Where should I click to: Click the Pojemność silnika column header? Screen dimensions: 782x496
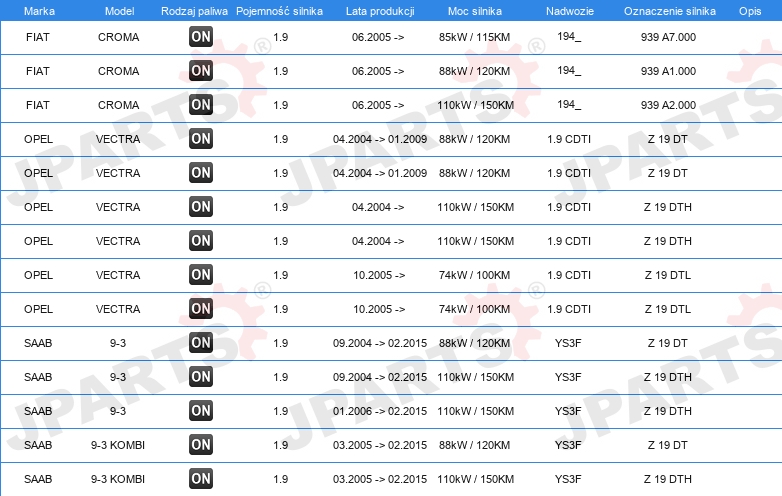click(x=279, y=11)
